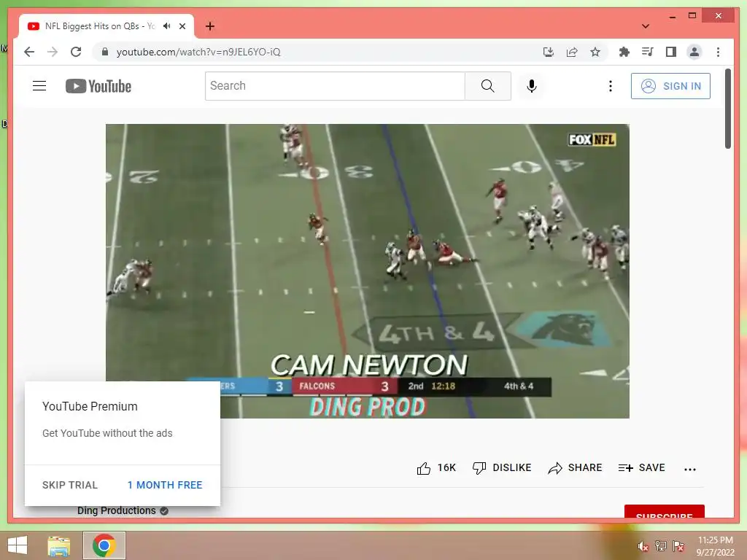Install app icon in address bar
The image size is (747, 560).
pyautogui.click(x=549, y=52)
